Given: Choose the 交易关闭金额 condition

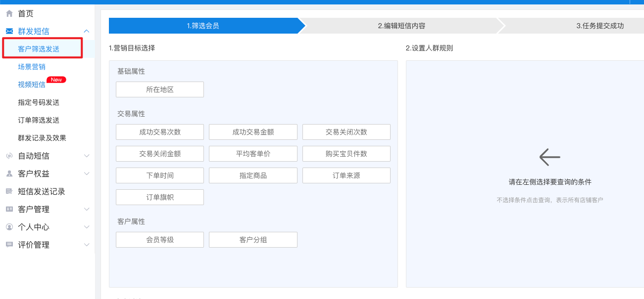Looking at the screenshot, I should (x=160, y=154).
